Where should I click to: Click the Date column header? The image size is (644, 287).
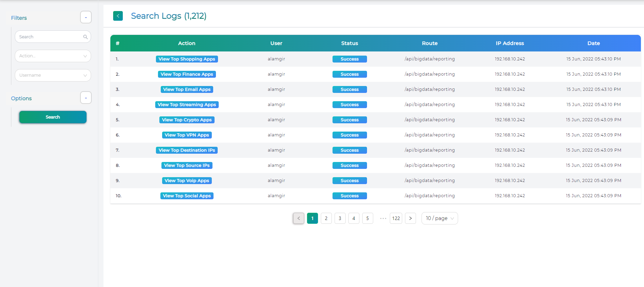[x=593, y=43]
